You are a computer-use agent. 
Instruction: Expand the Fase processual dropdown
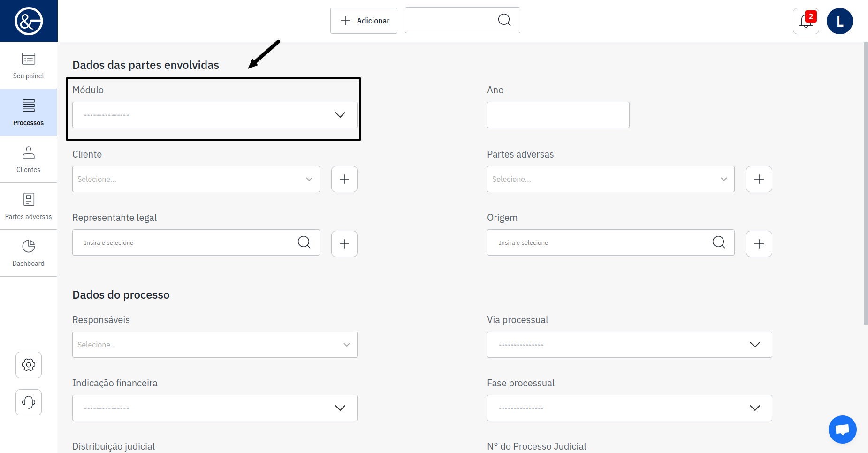(629, 408)
